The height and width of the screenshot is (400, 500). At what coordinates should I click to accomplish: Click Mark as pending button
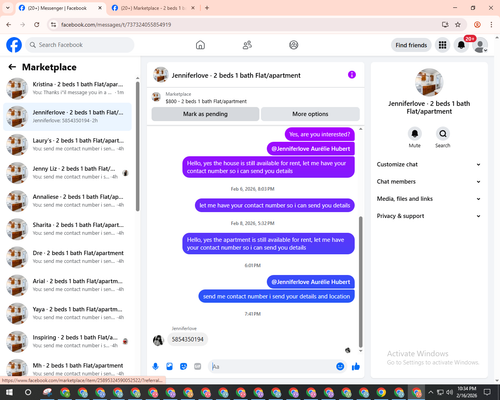point(205,114)
